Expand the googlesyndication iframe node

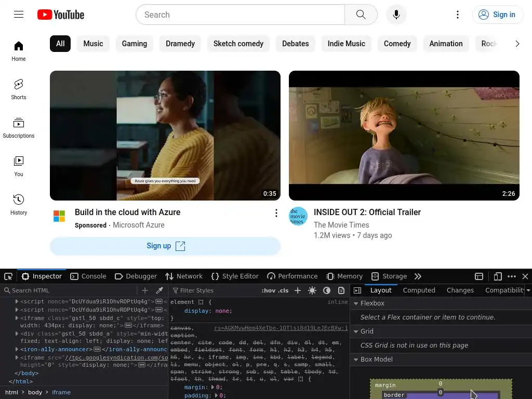point(17,357)
